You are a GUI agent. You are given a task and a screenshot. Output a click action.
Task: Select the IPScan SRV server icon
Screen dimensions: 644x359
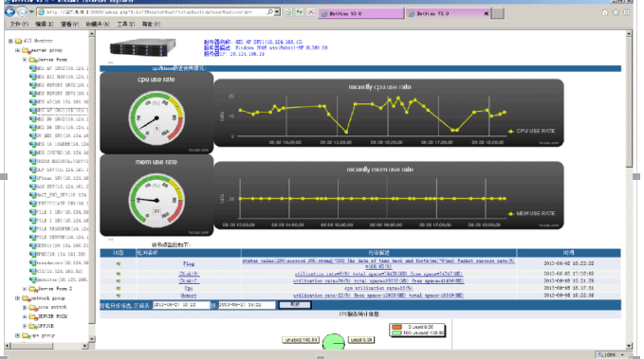pos(33,178)
